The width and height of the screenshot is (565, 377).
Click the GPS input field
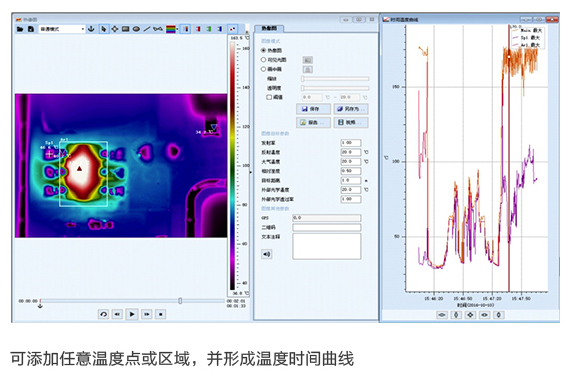point(326,218)
